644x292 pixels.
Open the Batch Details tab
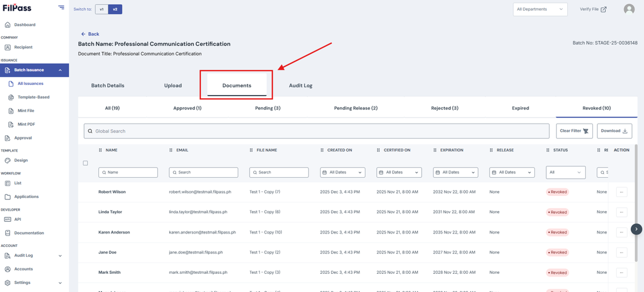pyautogui.click(x=108, y=85)
